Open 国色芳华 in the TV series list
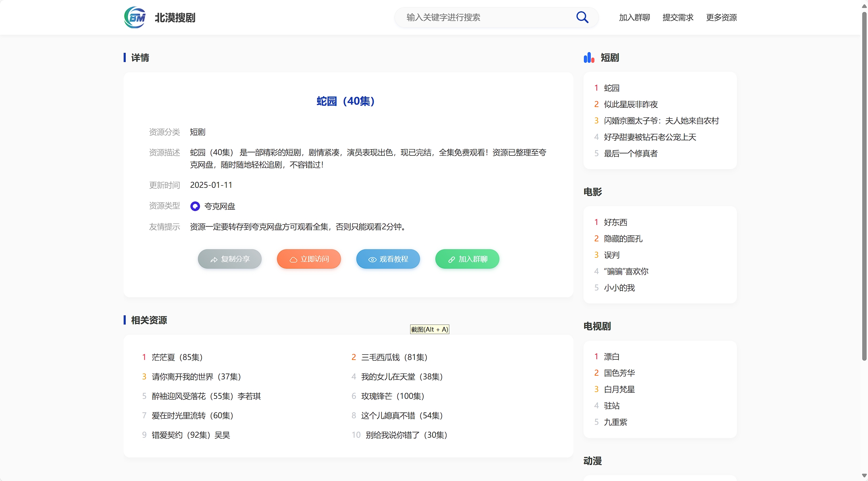Screen dimensions: 868x481 click(x=619, y=373)
